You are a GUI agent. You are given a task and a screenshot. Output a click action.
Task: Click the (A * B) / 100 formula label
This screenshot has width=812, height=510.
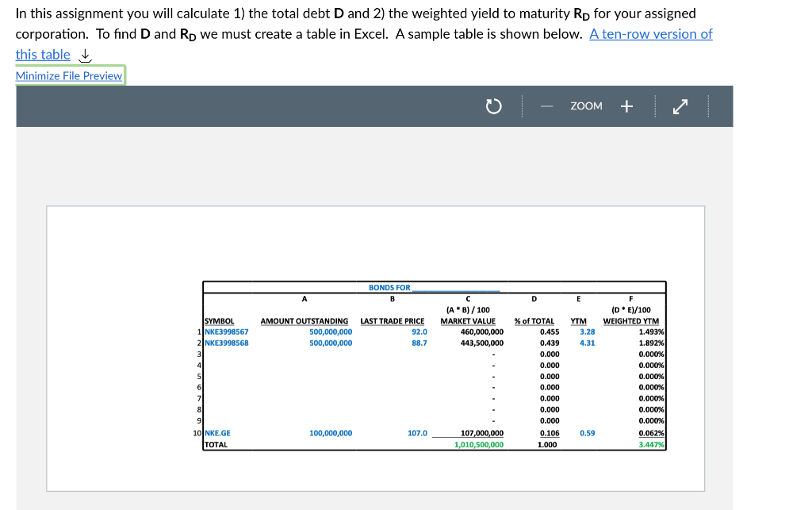468,309
